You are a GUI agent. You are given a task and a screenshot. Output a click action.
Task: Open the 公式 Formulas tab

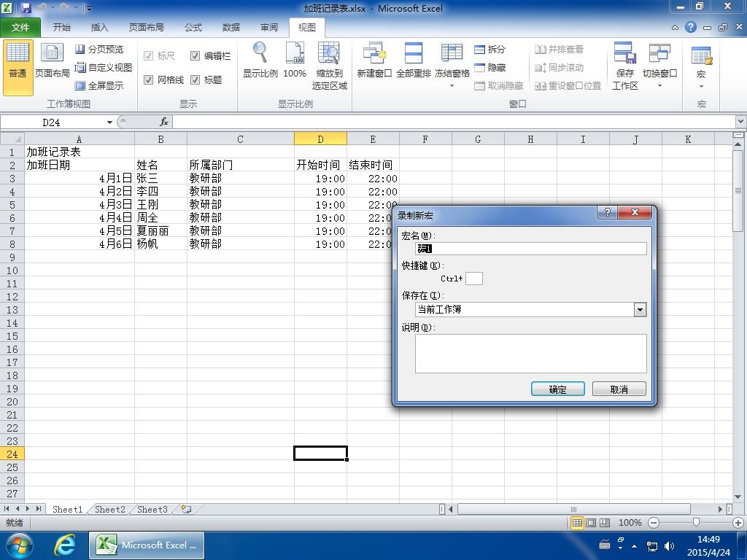coord(193,27)
